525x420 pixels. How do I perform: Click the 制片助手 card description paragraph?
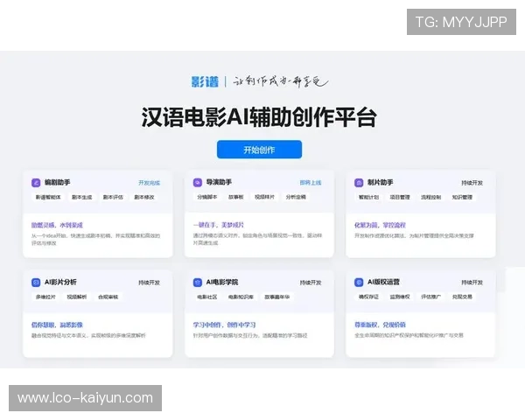coord(414,235)
